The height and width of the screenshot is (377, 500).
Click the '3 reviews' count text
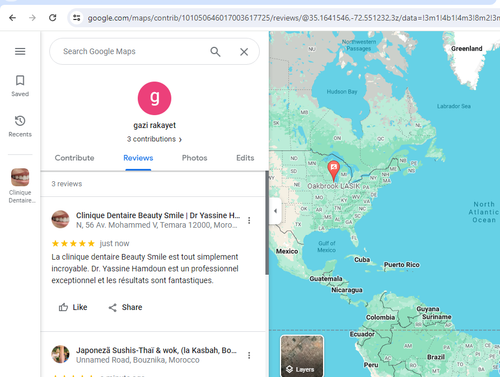tap(67, 184)
